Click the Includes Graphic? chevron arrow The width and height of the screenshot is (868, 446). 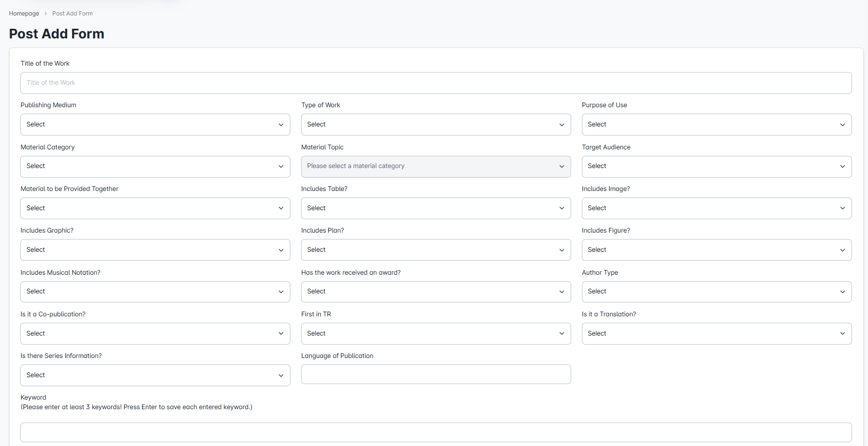pyautogui.click(x=281, y=250)
